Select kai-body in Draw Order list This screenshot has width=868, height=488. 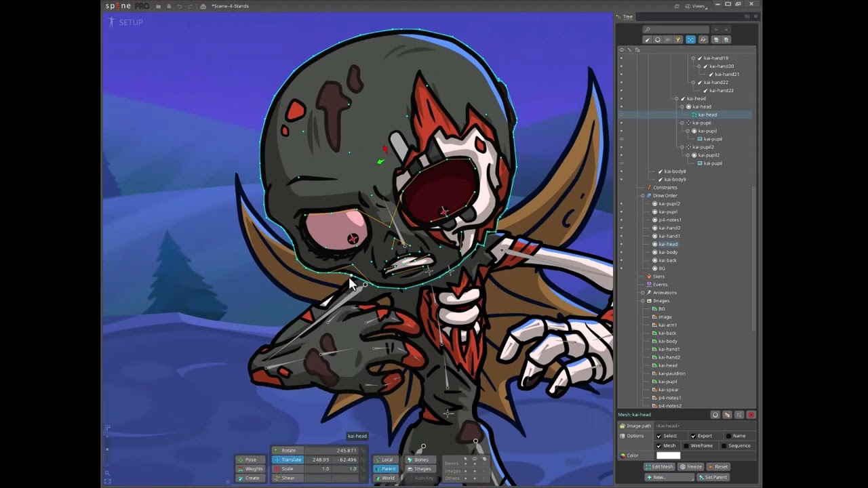(x=668, y=252)
